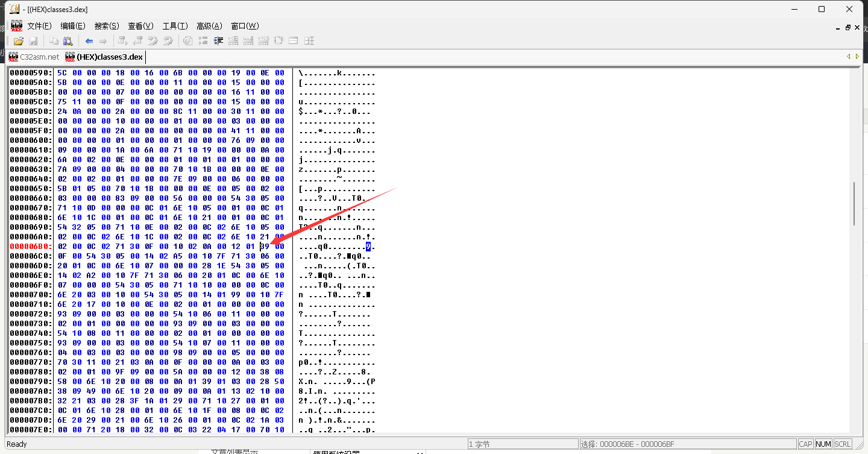The image size is (868, 454).
Task: Click the red address 000006B0:
Action: click(x=31, y=246)
